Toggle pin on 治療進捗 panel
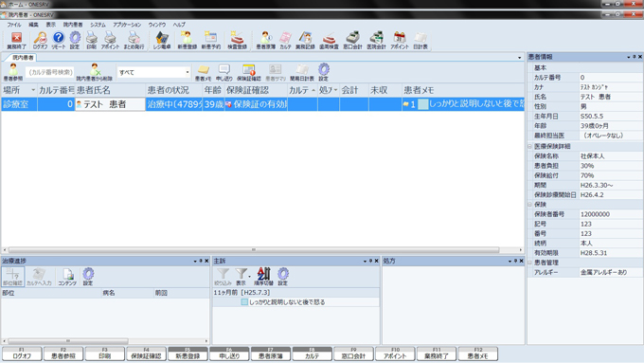The image size is (644, 363). [x=201, y=261]
